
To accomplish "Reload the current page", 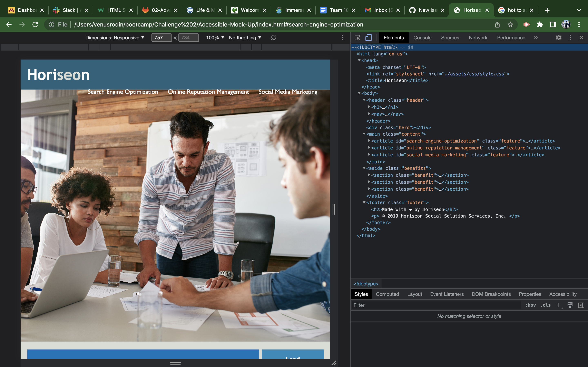I will click(x=36, y=24).
